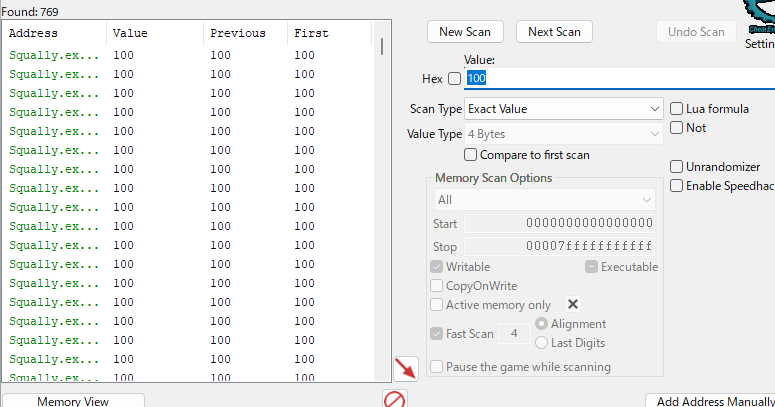775x407 pixels.
Task: Click the red arrow add-to-address-list icon
Action: point(406,367)
